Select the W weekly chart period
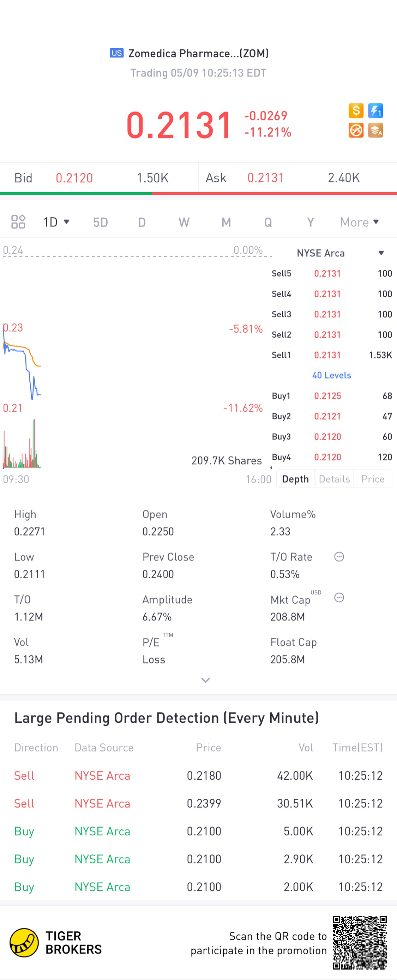Image resolution: width=397 pixels, height=980 pixels. coord(184,222)
